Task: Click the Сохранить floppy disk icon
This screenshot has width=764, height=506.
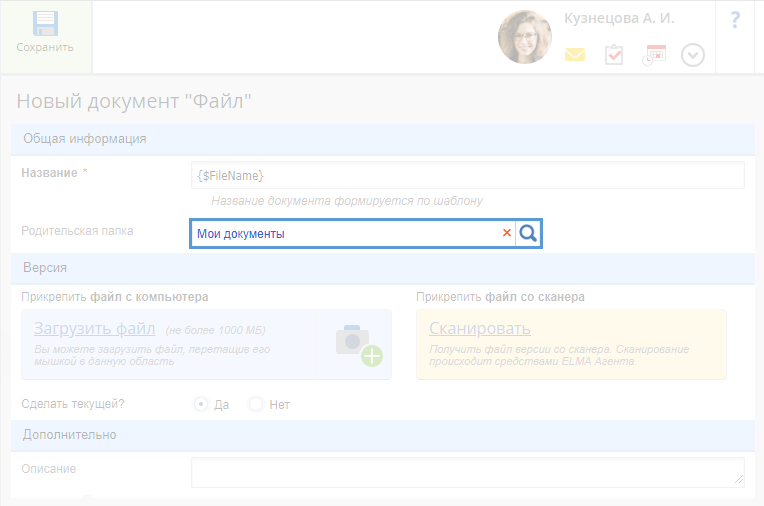Action: coord(45,24)
